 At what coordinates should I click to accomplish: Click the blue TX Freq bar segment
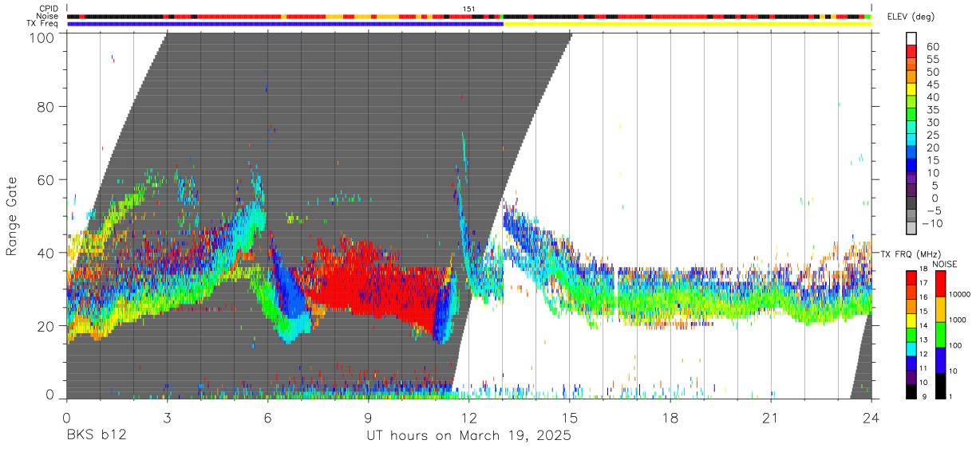[x=285, y=24]
